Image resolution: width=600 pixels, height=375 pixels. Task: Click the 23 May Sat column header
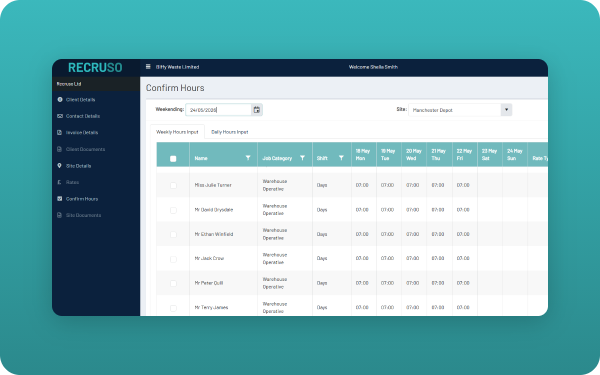click(489, 155)
